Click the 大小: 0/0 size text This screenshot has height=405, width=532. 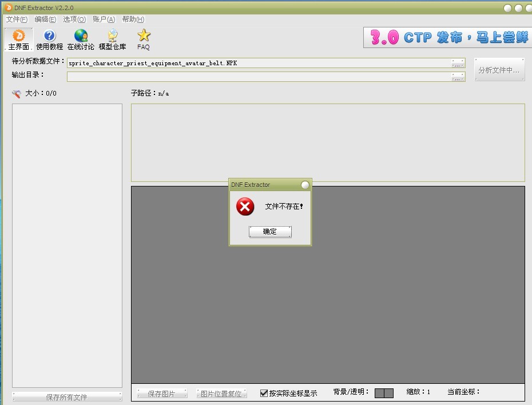pyautogui.click(x=41, y=93)
